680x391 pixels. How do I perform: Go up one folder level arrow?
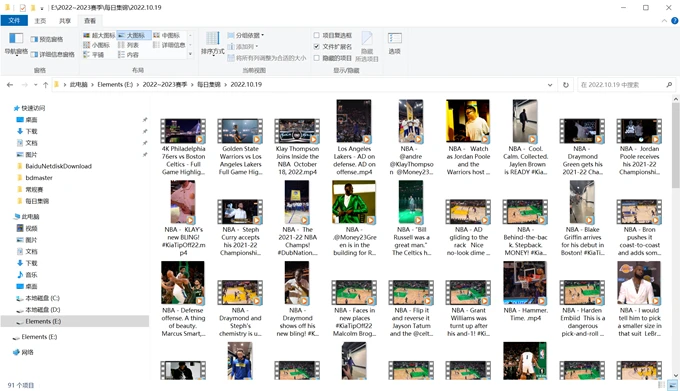[x=46, y=85]
